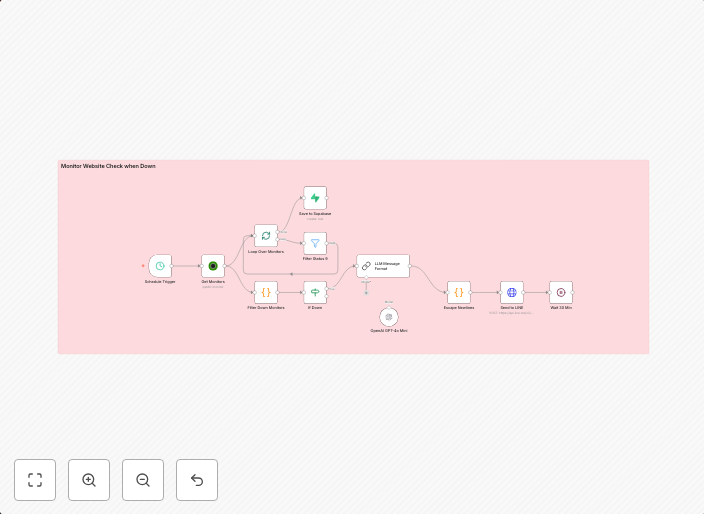Zoom out of the workflow canvas
The height and width of the screenshot is (514, 704).
(x=143, y=480)
